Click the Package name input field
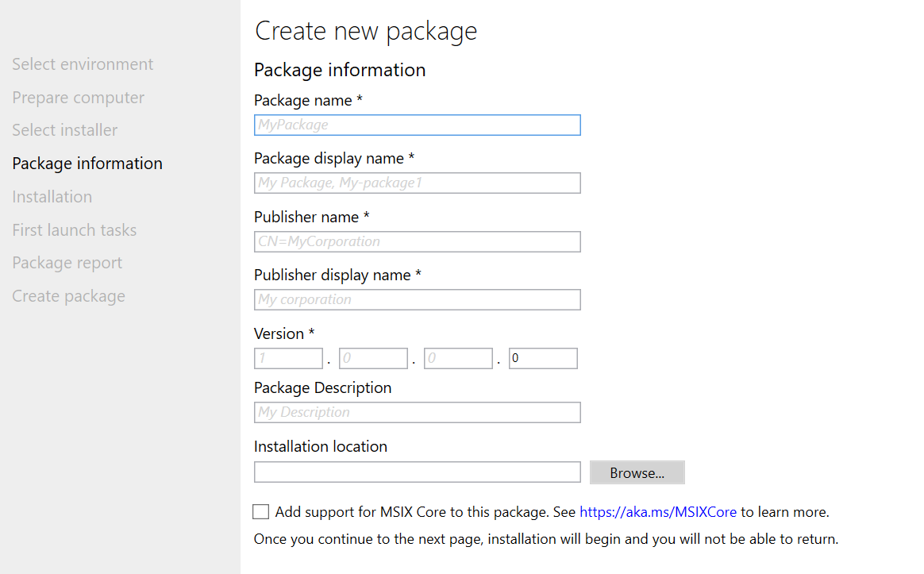The width and height of the screenshot is (924, 574). click(x=418, y=125)
